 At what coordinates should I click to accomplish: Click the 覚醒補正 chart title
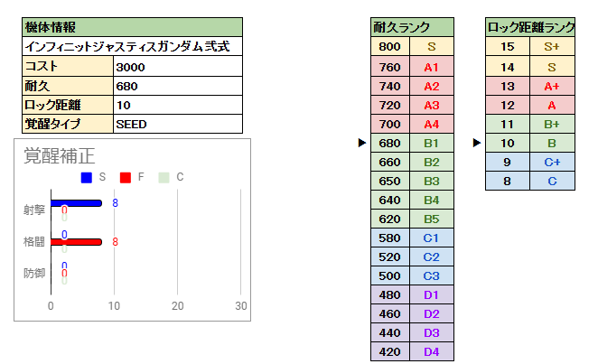[59, 156]
